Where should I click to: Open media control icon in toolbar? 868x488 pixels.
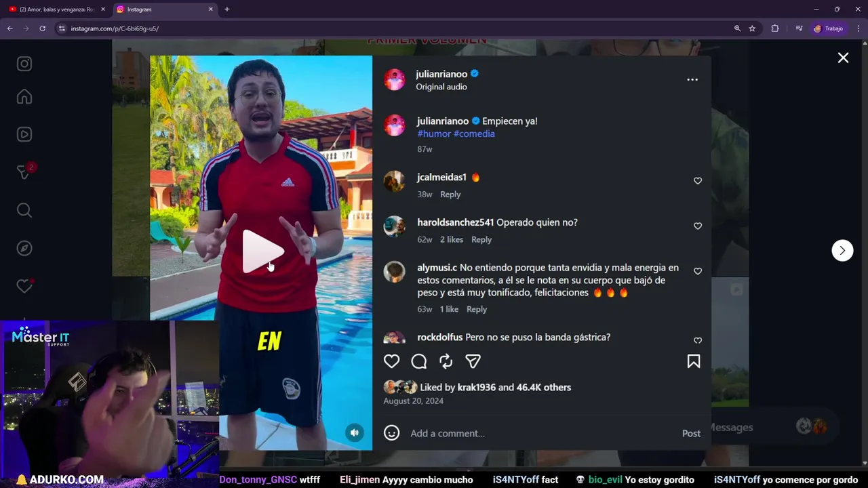point(799,28)
